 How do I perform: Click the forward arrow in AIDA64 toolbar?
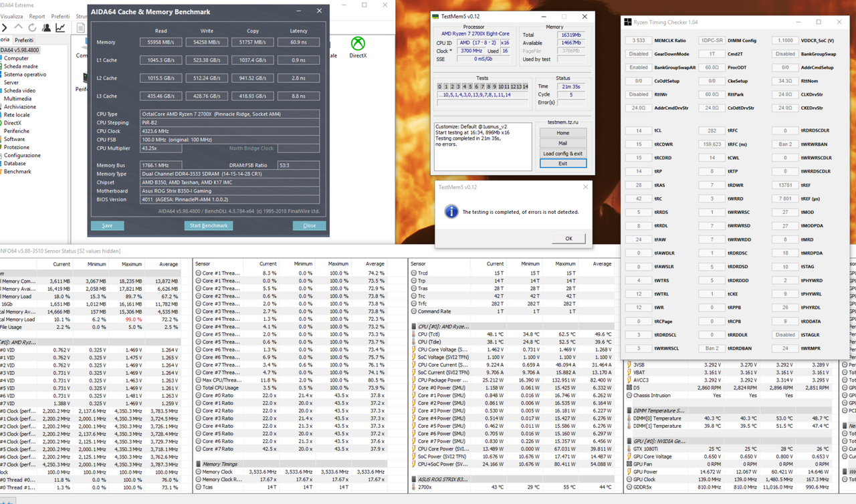click(x=5, y=27)
